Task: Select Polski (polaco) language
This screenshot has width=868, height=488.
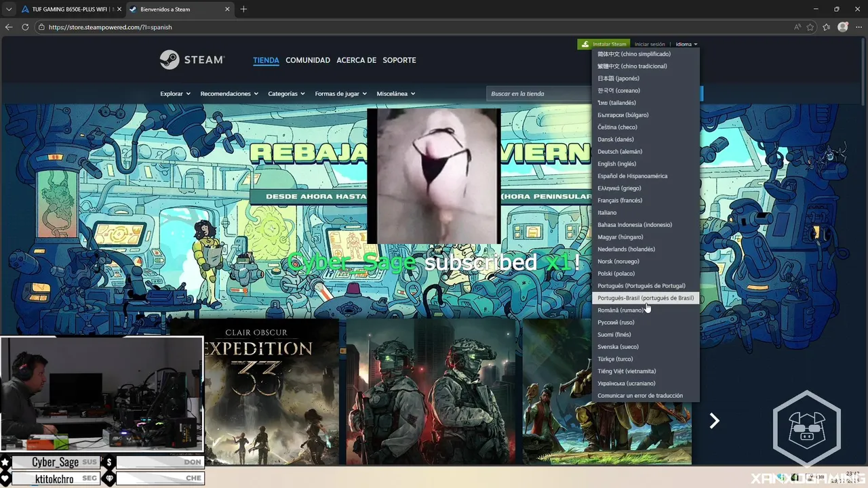Action: 645,274
